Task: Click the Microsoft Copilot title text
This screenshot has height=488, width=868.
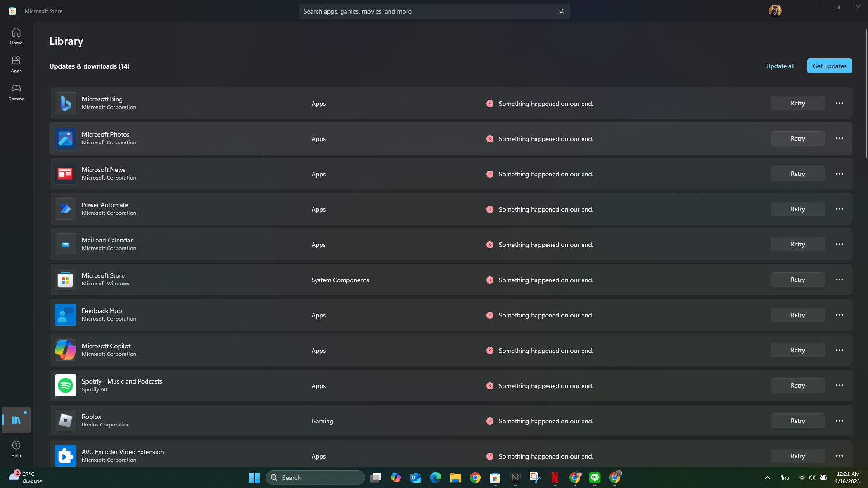Action: click(x=106, y=346)
